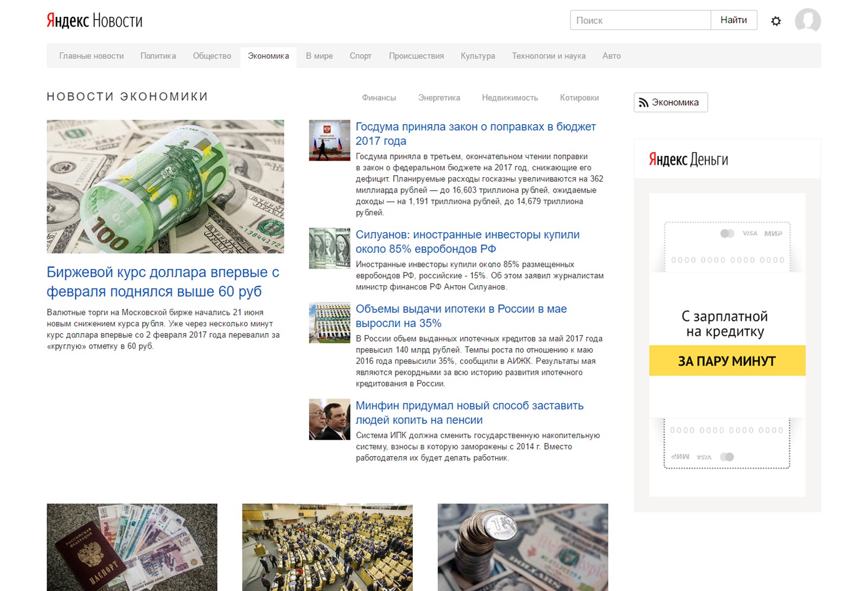Click the НОВОСТИ ЭКОНОМИКИ section heading

pos(127,97)
